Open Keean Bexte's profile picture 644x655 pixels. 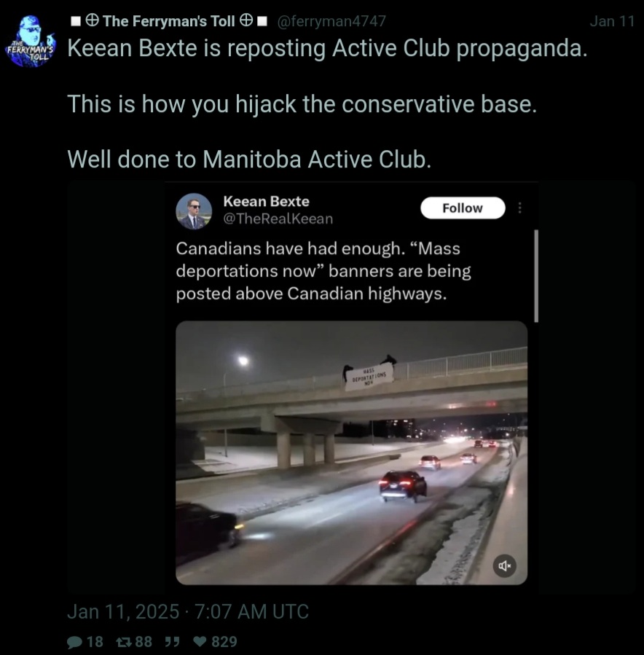pos(194,211)
